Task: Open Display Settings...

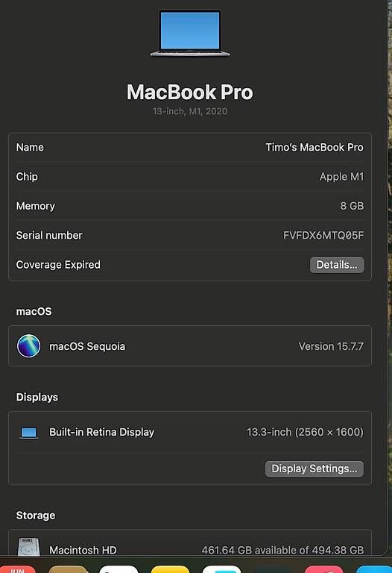Action: (314, 469)
